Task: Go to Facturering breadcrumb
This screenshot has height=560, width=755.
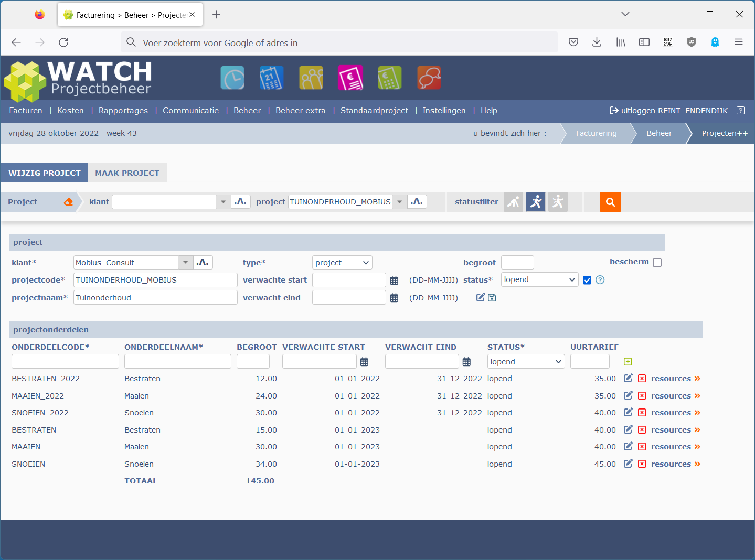Action: point(596,133)
